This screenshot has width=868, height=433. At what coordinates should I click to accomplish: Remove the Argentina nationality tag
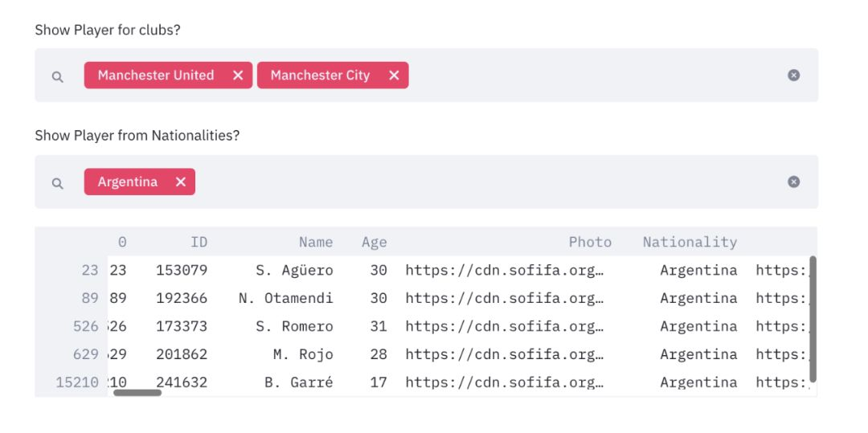pyautogui.click(x=181, y=182)
